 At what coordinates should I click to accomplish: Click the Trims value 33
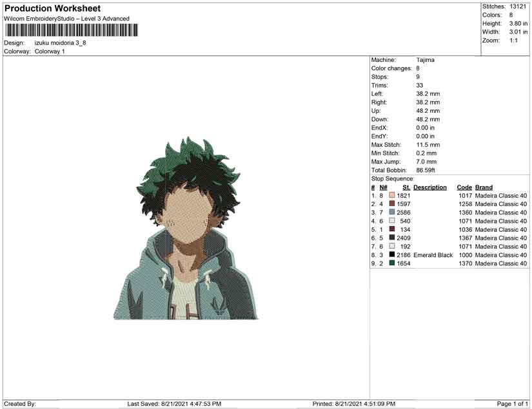click(x=419, y=86)
